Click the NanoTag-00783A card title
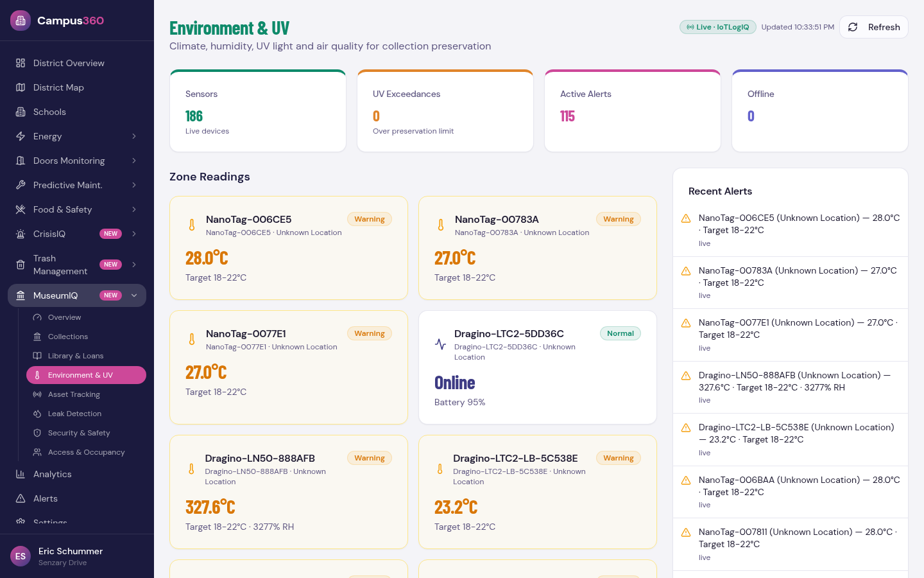The width and height of the screenshot is (924, 578). pyautogui.click(x=497, y=220)
